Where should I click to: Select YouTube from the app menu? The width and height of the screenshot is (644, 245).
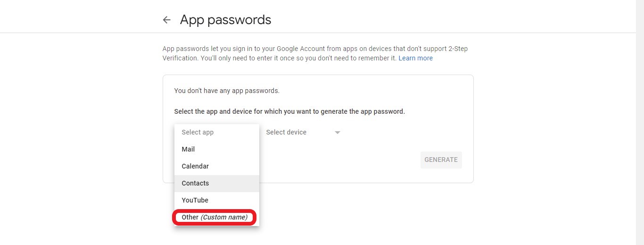[195, 200]
